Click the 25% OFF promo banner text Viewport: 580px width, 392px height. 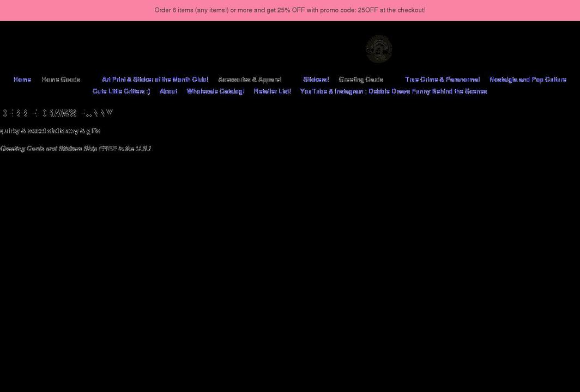point(290,10)
